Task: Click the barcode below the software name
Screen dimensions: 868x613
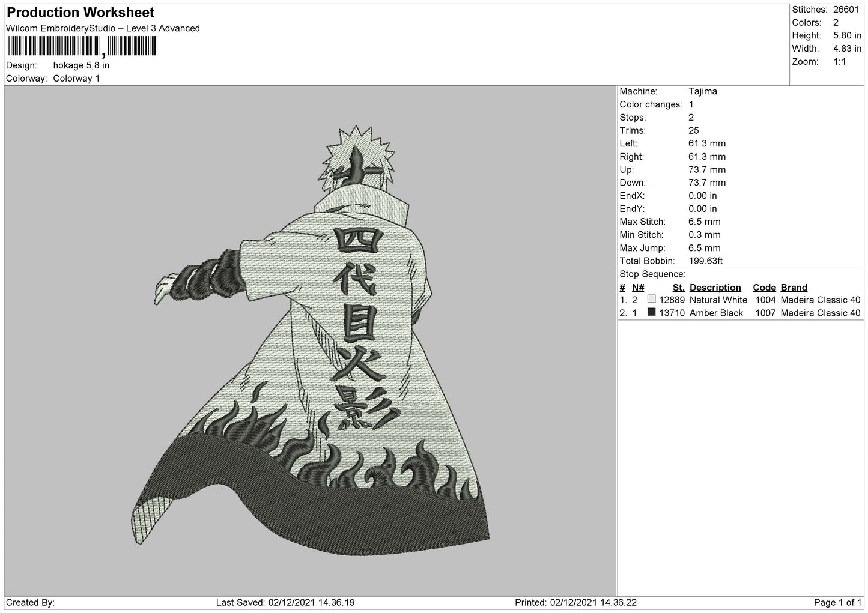Action: click(82, 47)
